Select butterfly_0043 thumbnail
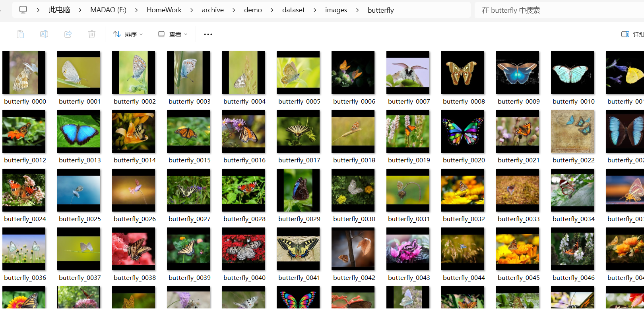 pos(408,249)
